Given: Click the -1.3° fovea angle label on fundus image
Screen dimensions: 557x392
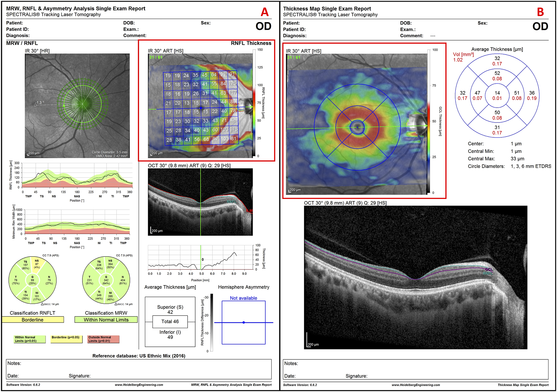Looking at the screenshot, I should coord(40,103).
